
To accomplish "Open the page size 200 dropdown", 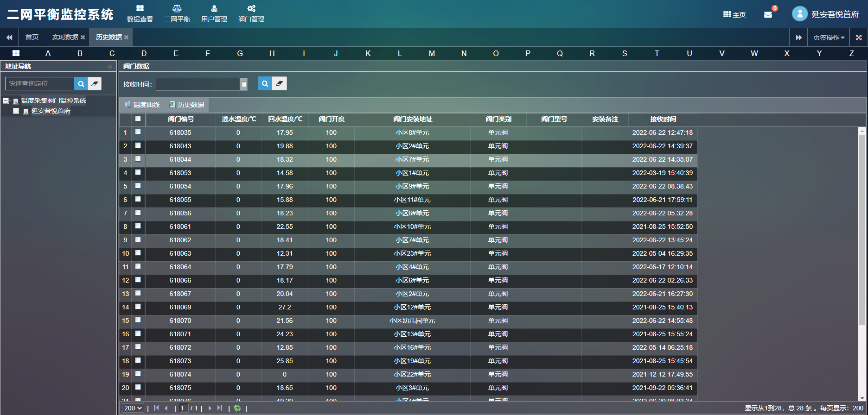I will point(133,408).
